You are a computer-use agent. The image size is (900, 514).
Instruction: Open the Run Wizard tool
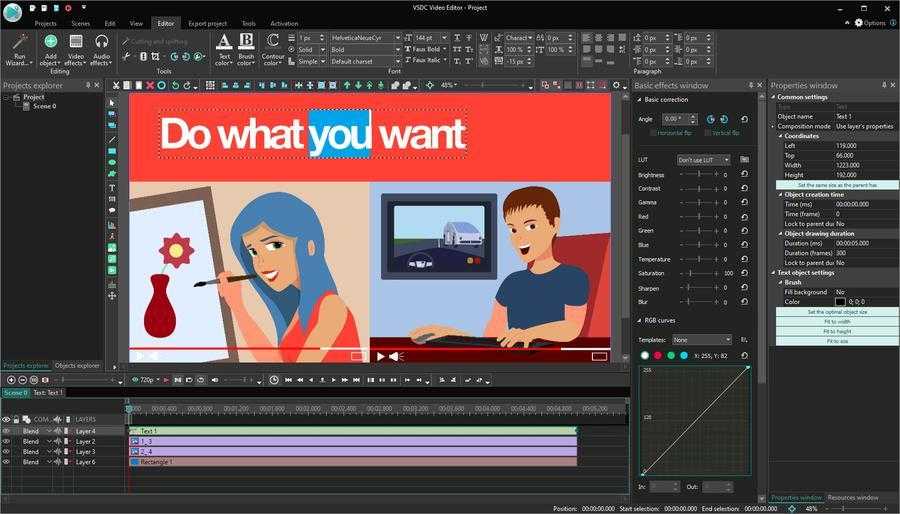pos(20,50)
